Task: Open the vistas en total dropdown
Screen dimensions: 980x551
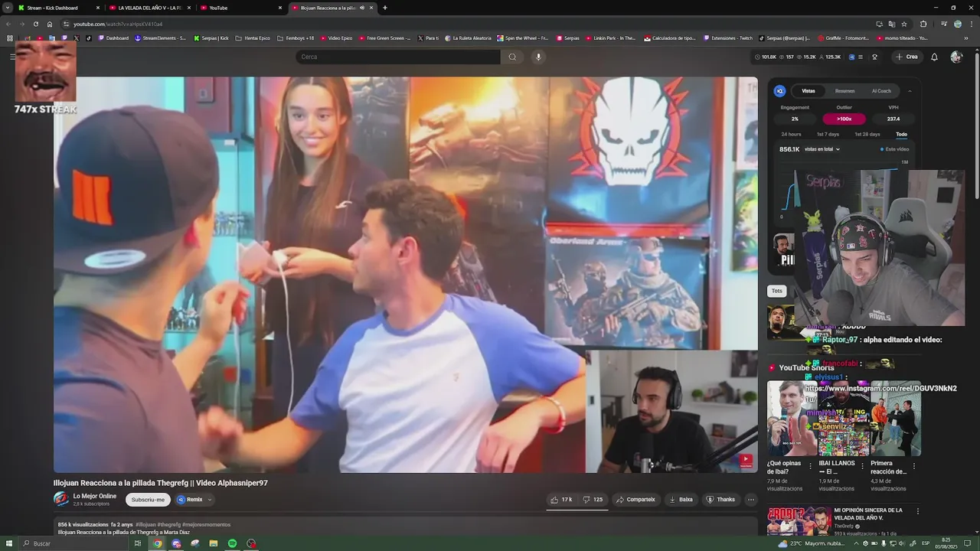Action: (822, 149)
